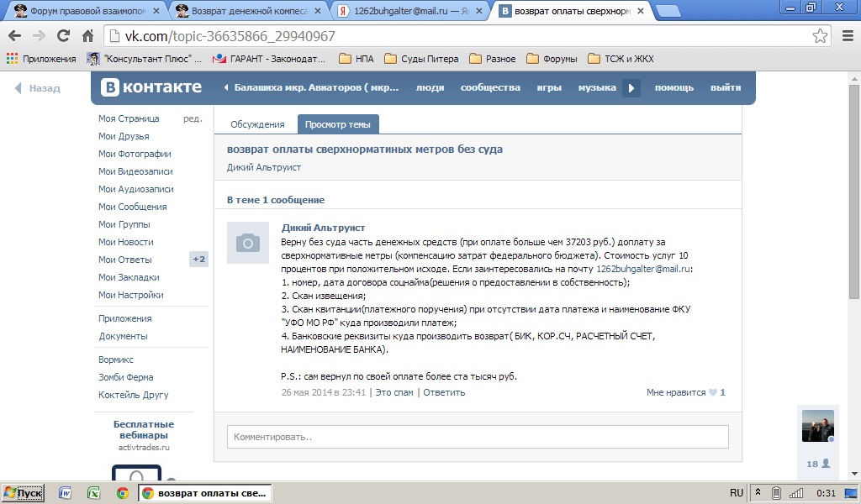Mark the post with Это спам link
Viewport: 861px width, 504px height.
point(394,392)
